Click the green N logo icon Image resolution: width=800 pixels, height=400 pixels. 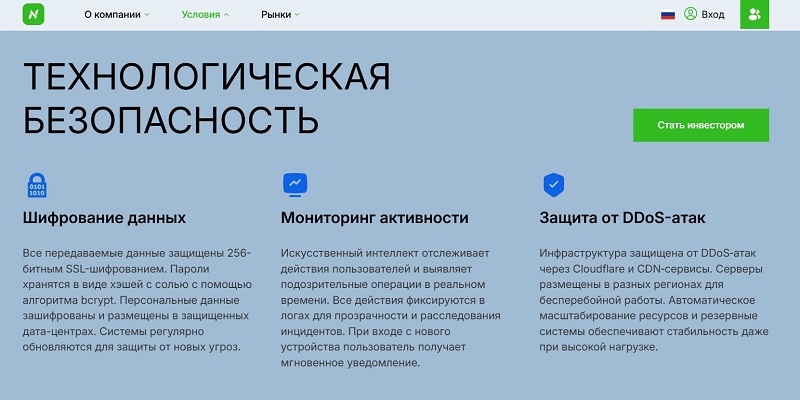(37, 15)
